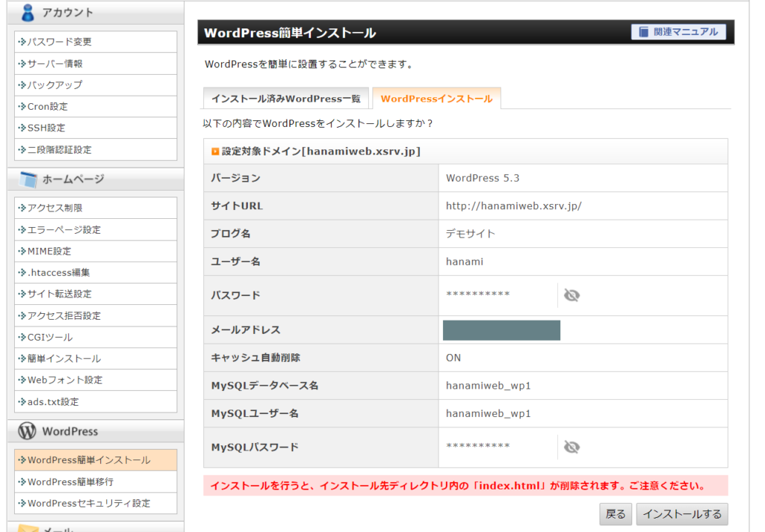Open エラーページ設定 in the sidebar
Viewport: 765px width, 532px height.
pyautogui.click(x=96, y=229)
